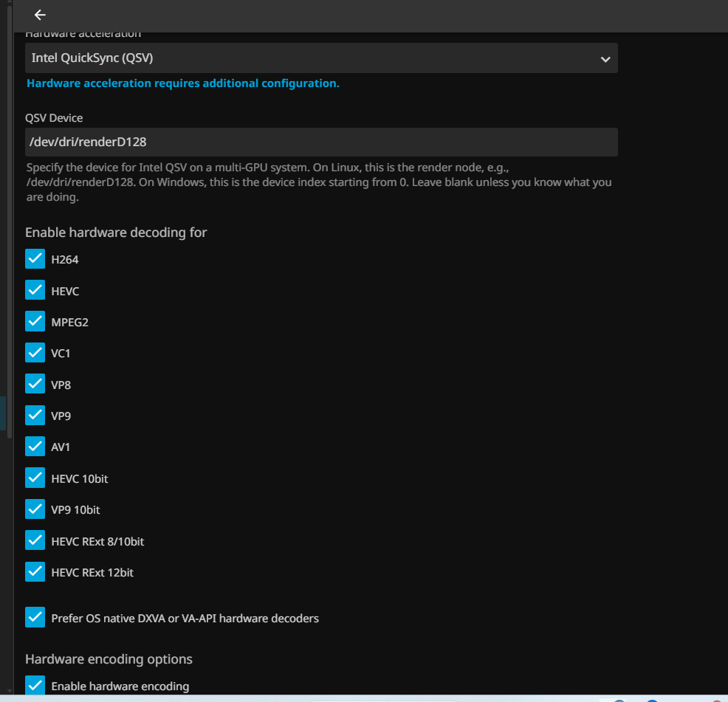This screenshot has width=728, height=702.
Task: Open the hardware acceleration additional configuration link
Action: tap(182, 83)
